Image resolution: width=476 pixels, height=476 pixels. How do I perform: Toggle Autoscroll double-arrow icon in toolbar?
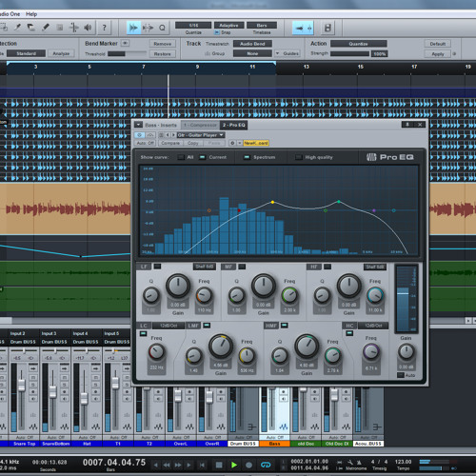(x=133, y=28)
